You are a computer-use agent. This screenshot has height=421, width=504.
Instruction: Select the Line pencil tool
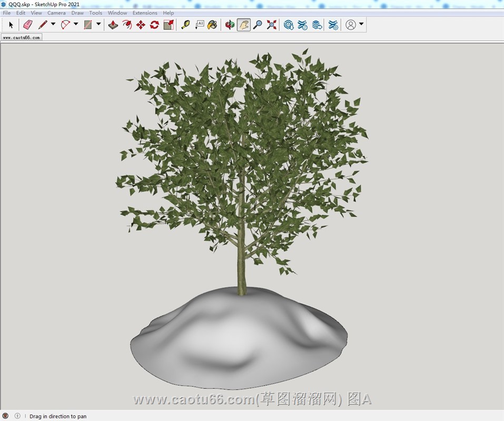click(x=43, y=25)
